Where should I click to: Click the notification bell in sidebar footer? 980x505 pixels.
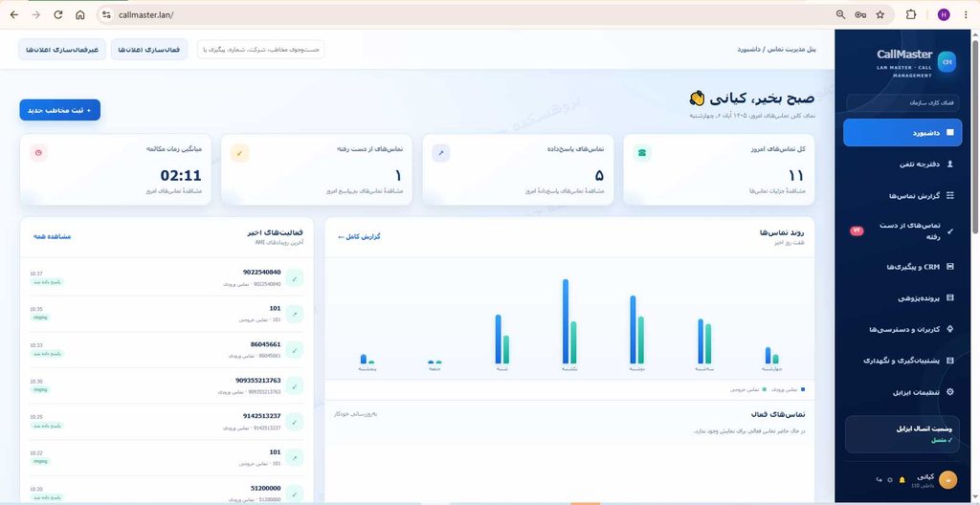(x=902, y=479)
